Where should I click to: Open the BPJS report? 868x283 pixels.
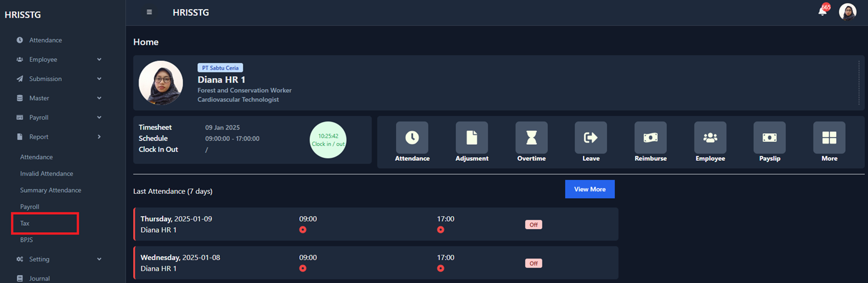(x=26, y=240)
